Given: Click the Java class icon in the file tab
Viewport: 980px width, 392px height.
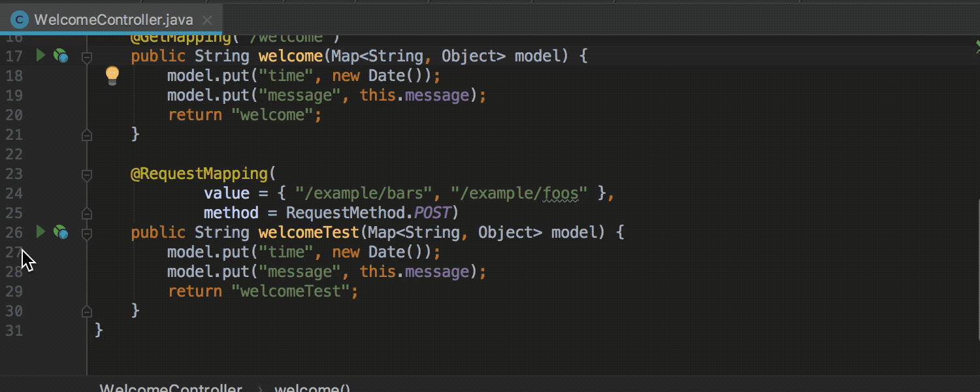Looking at the screenshot, I should (x=20, y=20).
